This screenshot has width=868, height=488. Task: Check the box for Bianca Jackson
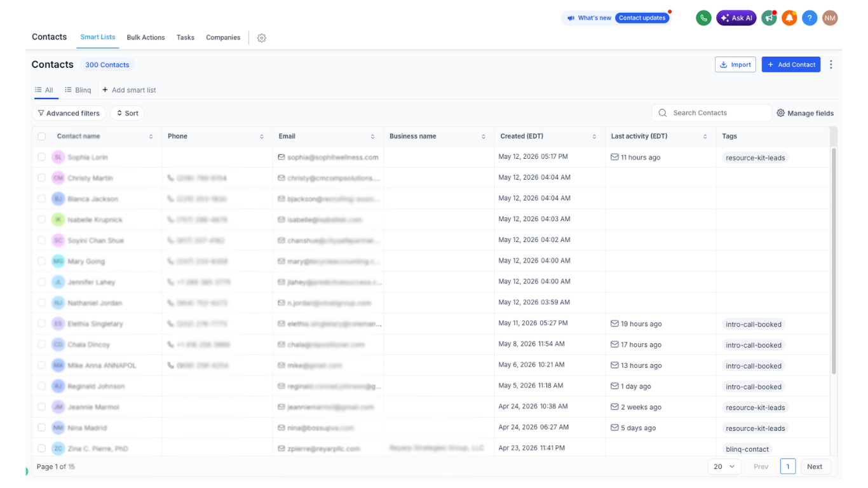coord(42,199)
